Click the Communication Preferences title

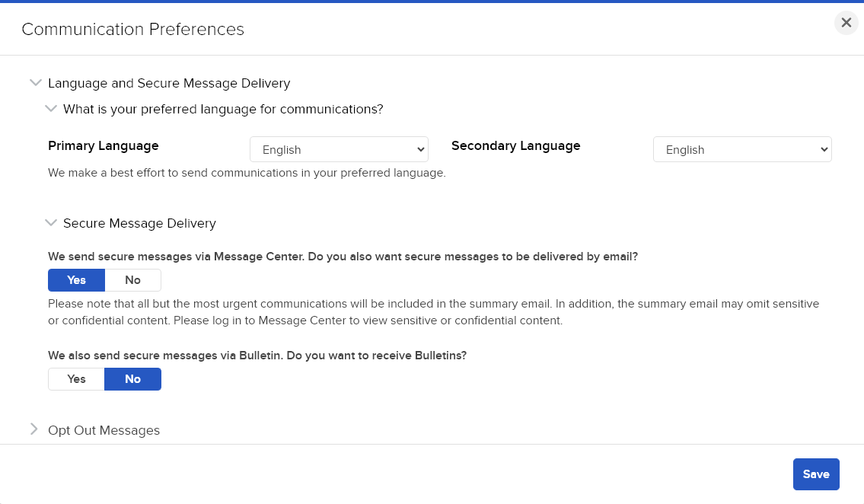point(132,29)
